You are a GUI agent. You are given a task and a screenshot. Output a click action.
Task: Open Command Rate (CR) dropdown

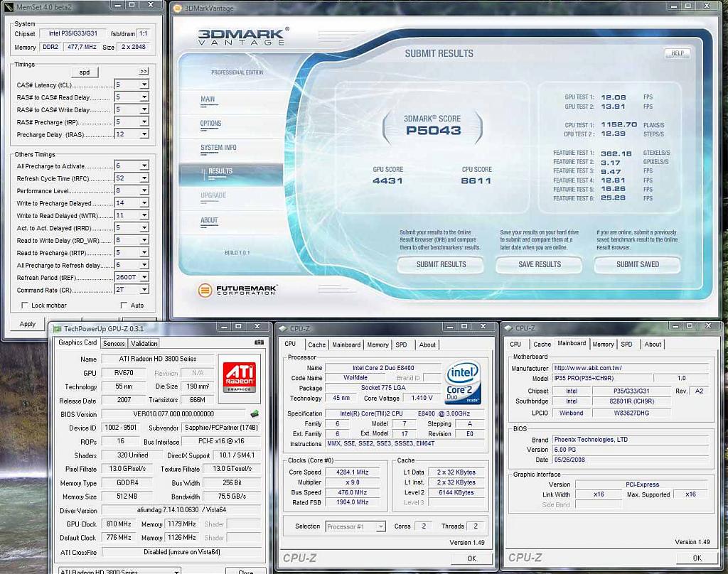pyautogui.click(x=144, y=290)
